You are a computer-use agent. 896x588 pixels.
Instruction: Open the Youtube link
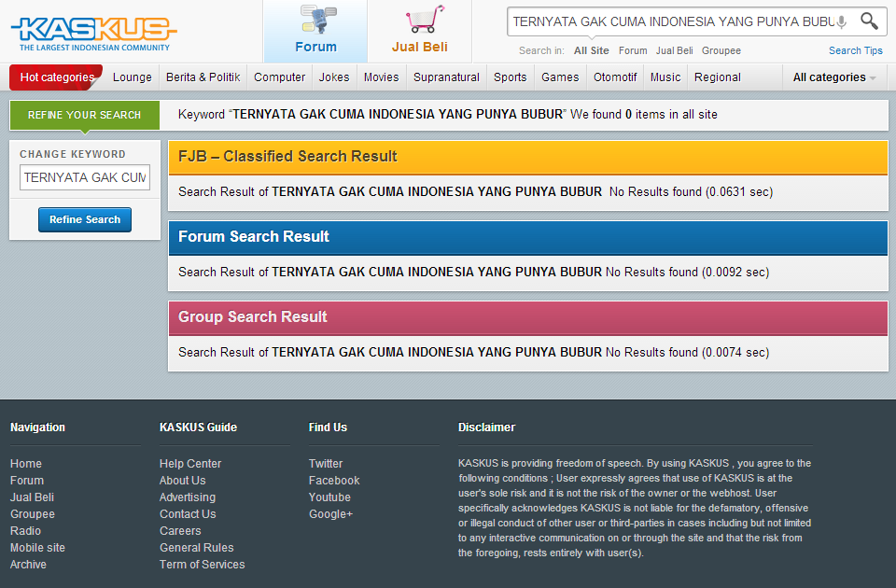pos(329,497)
